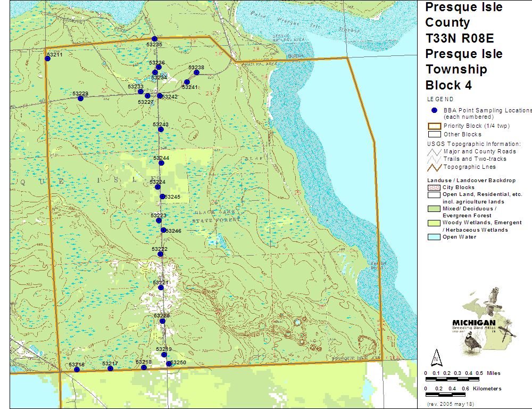532x409 pixels.
Task: Select sampling point 53221 dot
Action: point(161,288)
